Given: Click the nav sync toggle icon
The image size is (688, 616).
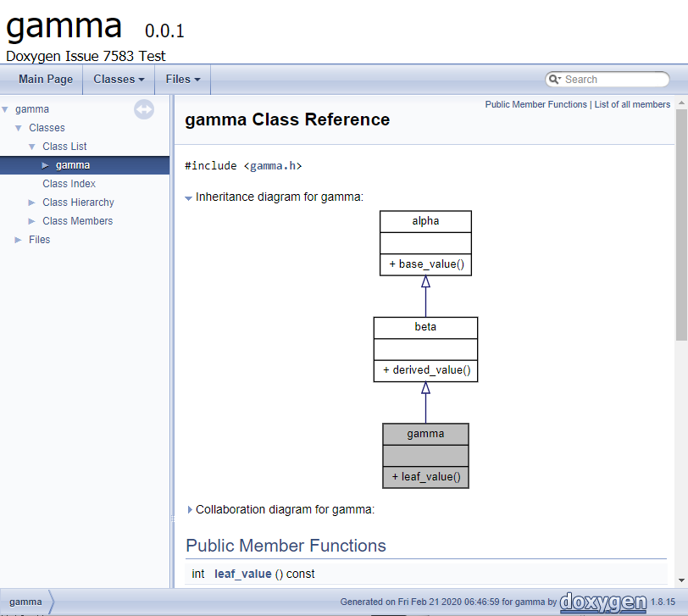Looking at the screenshot, I should click(x=144, y=109).
